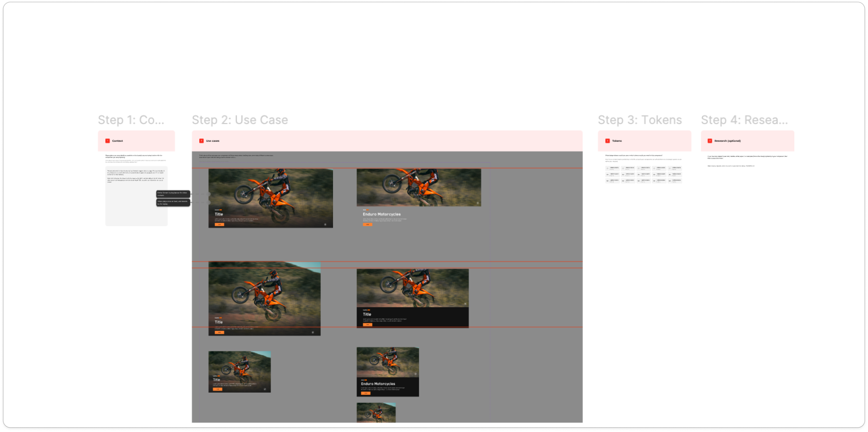Screen dimensions: 868x432
Task: Click orange button below Enduro Motorcycles heading
Action: (x=367, y=225)
